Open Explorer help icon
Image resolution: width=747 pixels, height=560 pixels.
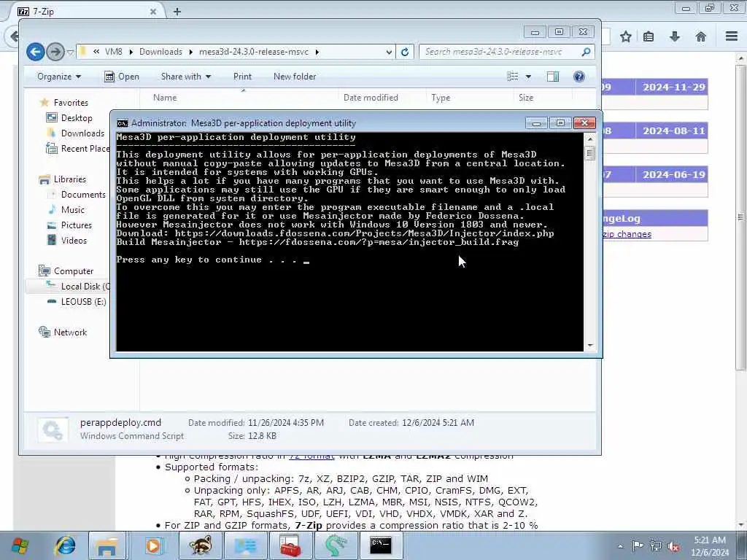point(578,76)
